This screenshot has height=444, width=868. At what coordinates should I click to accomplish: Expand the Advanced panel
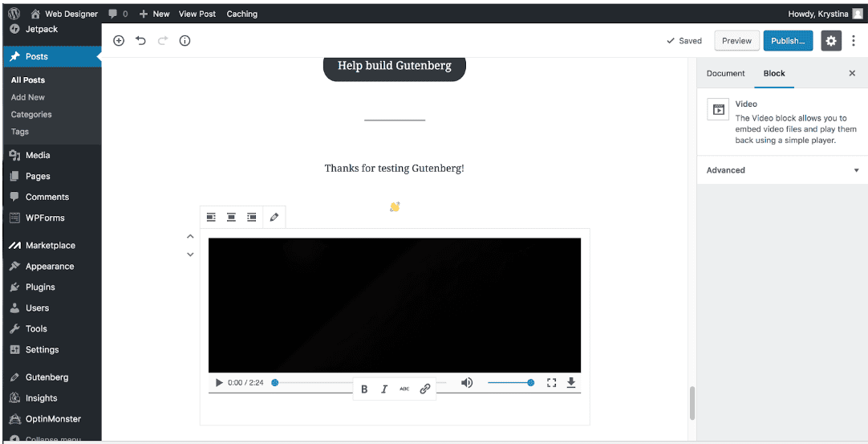point(782,170)
